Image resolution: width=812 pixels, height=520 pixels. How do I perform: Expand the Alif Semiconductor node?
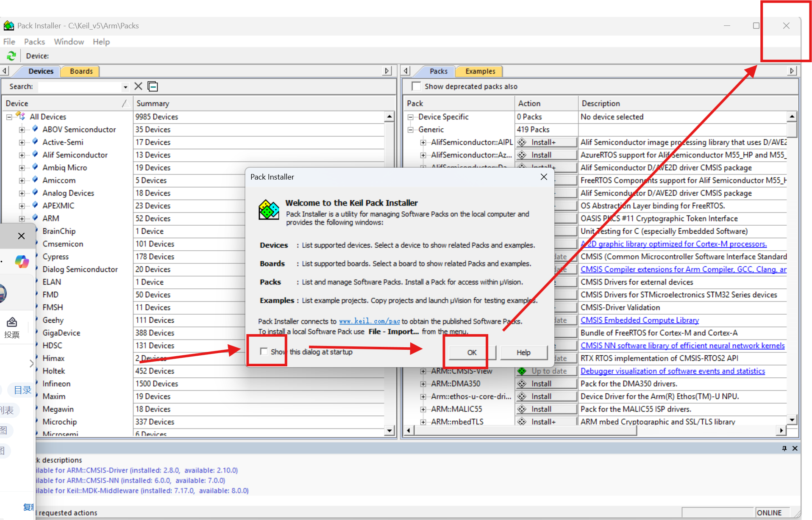[22, 155]
